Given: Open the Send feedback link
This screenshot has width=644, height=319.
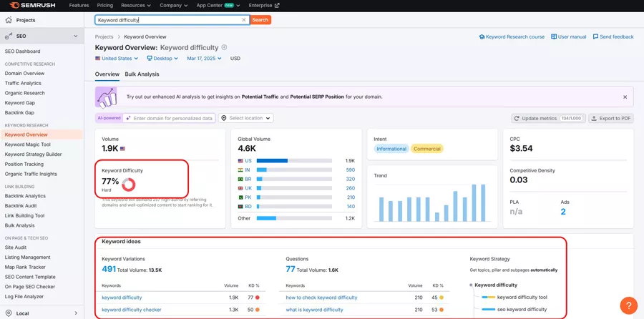Looking at the screenshot, I should 617,37.
